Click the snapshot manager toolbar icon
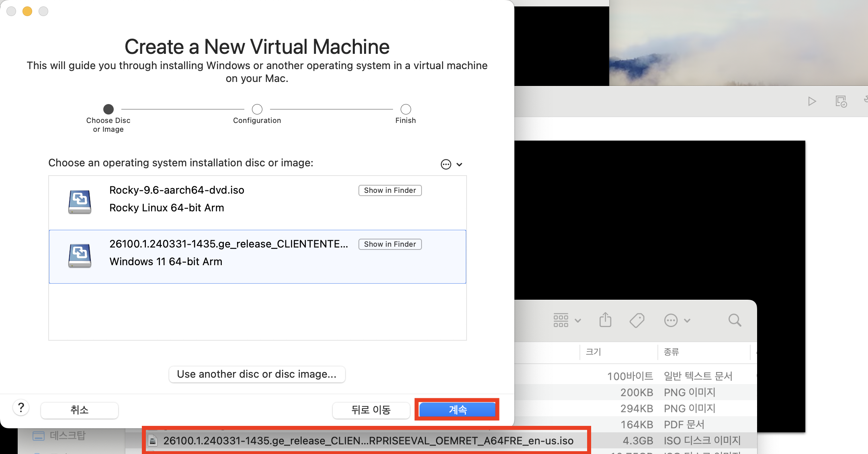868x454 pixels. [x=841, y=101]
